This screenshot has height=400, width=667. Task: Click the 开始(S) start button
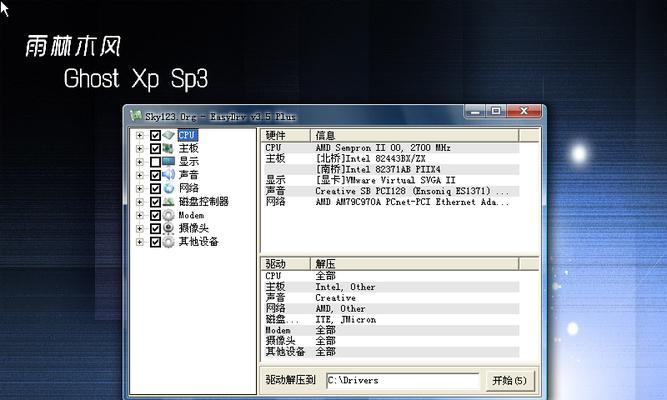tap(509, 380)
